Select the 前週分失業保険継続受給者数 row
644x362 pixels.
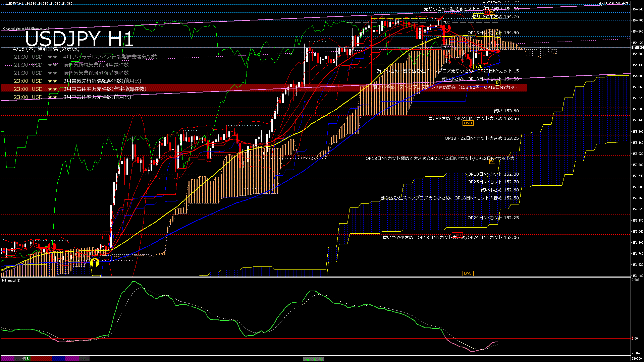coord(71,73)
